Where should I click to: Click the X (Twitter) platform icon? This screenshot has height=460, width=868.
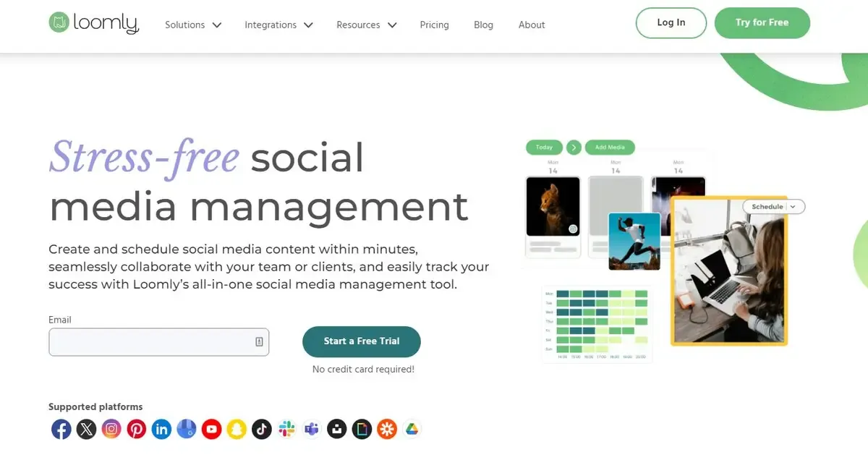[86, 430]
